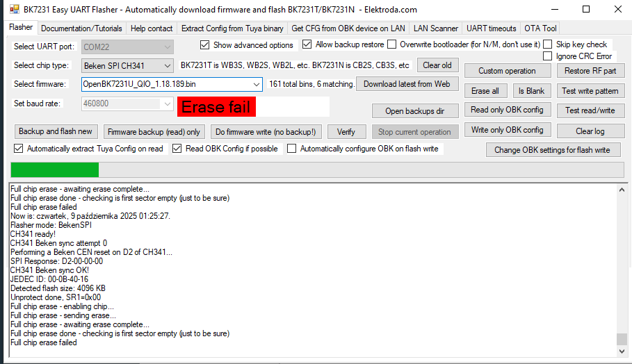
Task: Click log line 'Flasher mode: BekenSPI'
Action: pyautogui.click(x=51, y=225)
